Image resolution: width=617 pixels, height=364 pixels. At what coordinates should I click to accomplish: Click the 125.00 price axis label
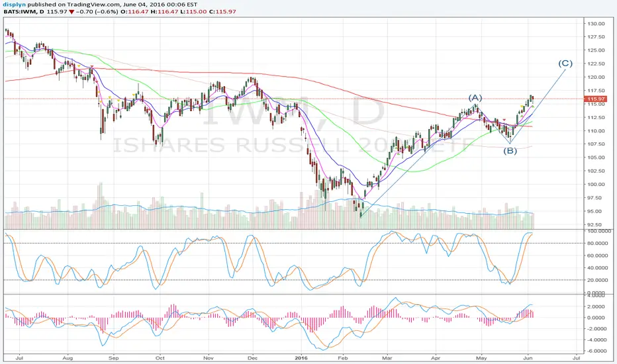coord(596,50)
